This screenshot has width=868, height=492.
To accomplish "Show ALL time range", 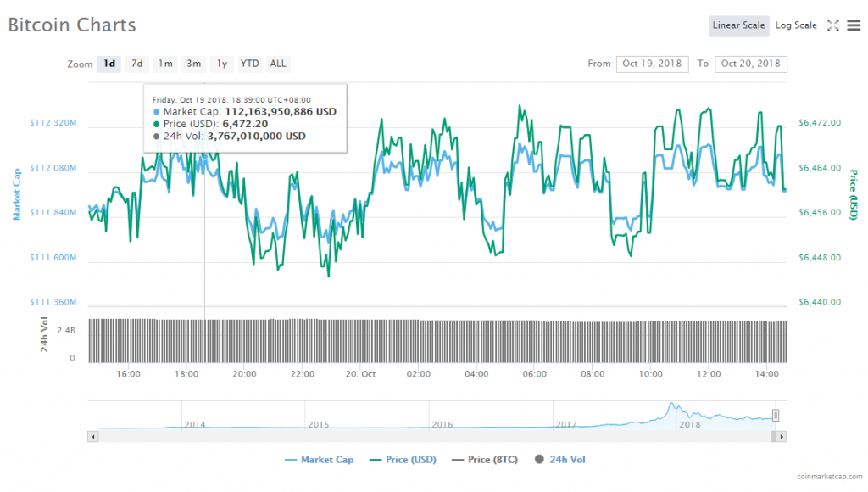I will pyautogui.click(x=278, y=64).
